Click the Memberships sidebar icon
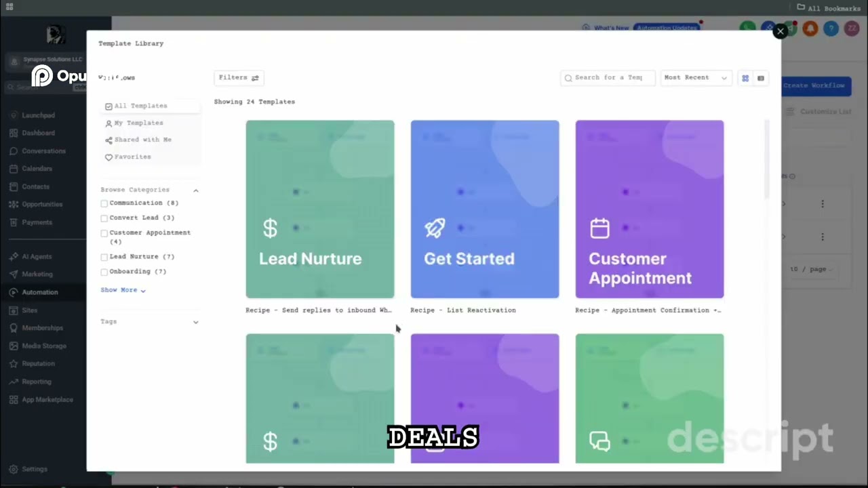Viewport: 868px width, 488px height. pos(14,327)
